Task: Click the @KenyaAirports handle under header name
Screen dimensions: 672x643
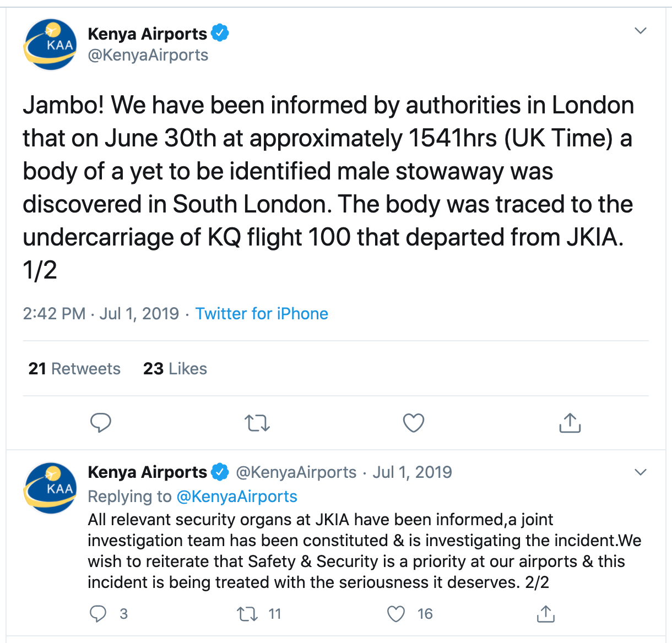Action: coord(148,55)
